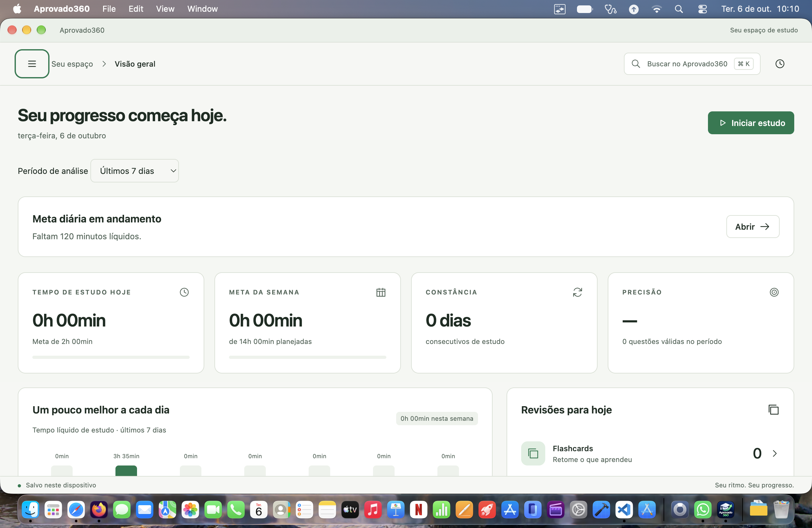Click the green Flashcards icon tile
The height and width of the screenshot is (528, 812).
click(x=533, y=453)
